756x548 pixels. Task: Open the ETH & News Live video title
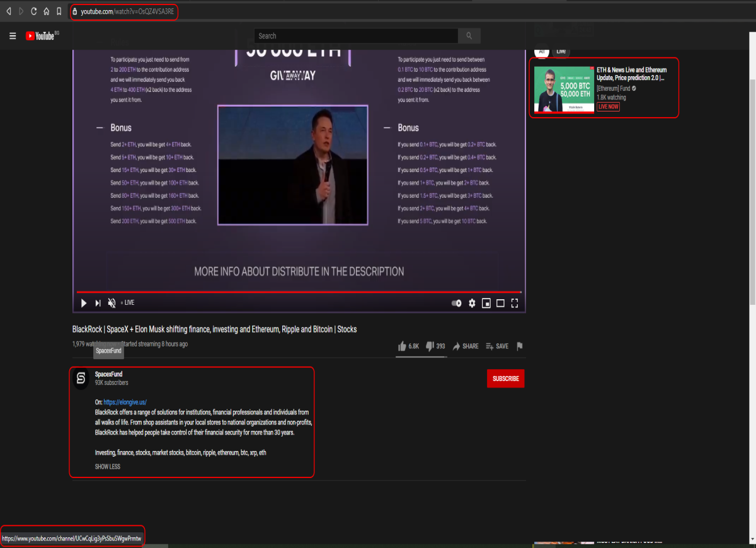pyautogui.click(x=632, y=74)
